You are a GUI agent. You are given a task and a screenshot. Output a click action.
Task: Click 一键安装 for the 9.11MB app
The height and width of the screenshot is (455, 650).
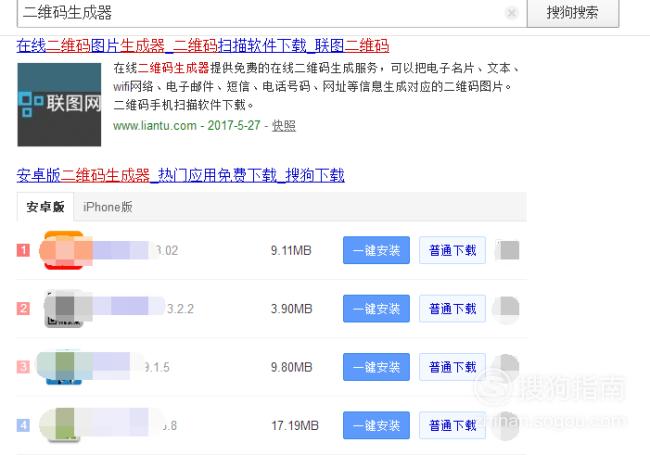(x=376, y=250)
